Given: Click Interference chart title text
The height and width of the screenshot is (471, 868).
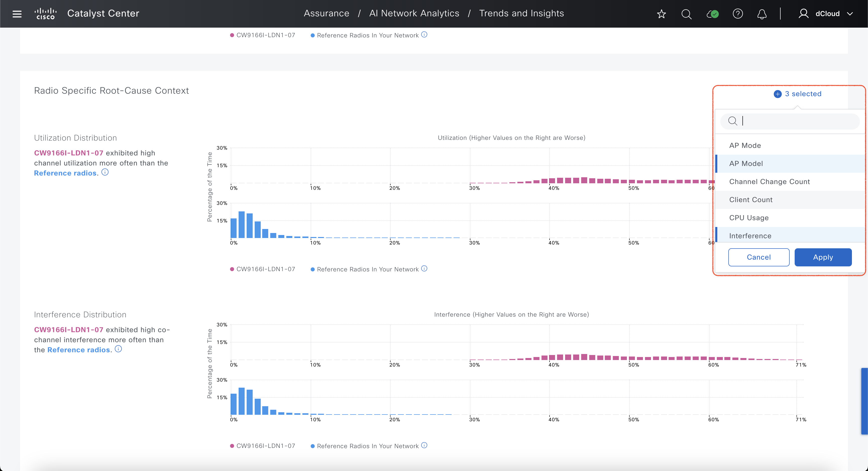Looking at the screenshot, I should (511, 315).
